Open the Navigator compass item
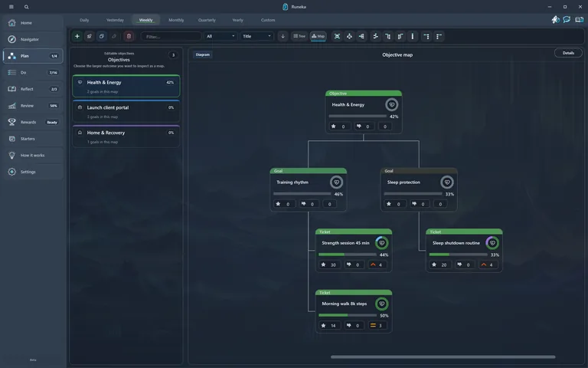The width and height of the screenshot is (588, 368). [33, 39]
